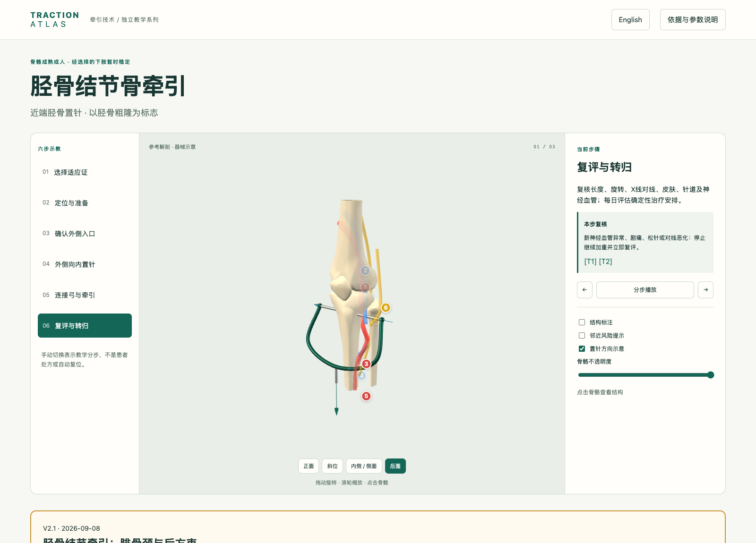
Task: Click the 01 / 03 counter text
Action: (x=544, y=147)
